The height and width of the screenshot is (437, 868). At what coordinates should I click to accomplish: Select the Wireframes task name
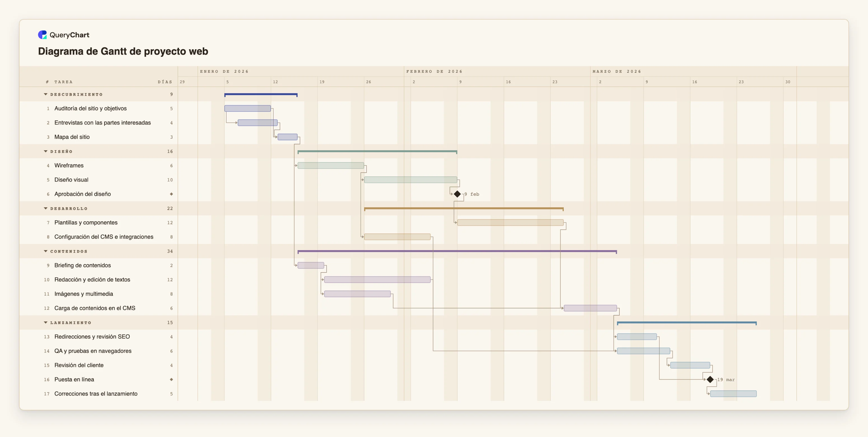[x=69, y=166]
